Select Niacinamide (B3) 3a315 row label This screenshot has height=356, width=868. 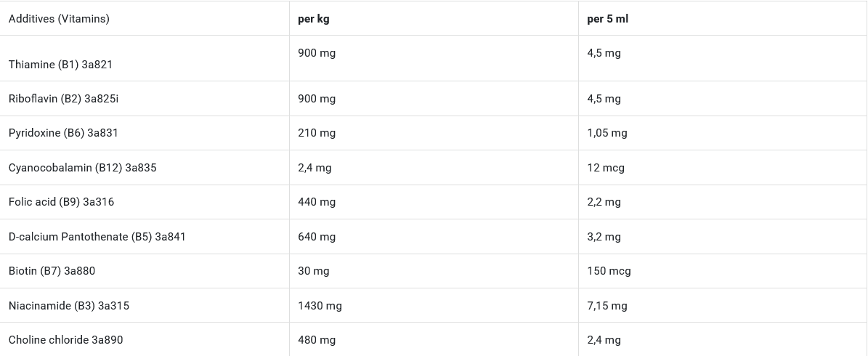point(69,306)
